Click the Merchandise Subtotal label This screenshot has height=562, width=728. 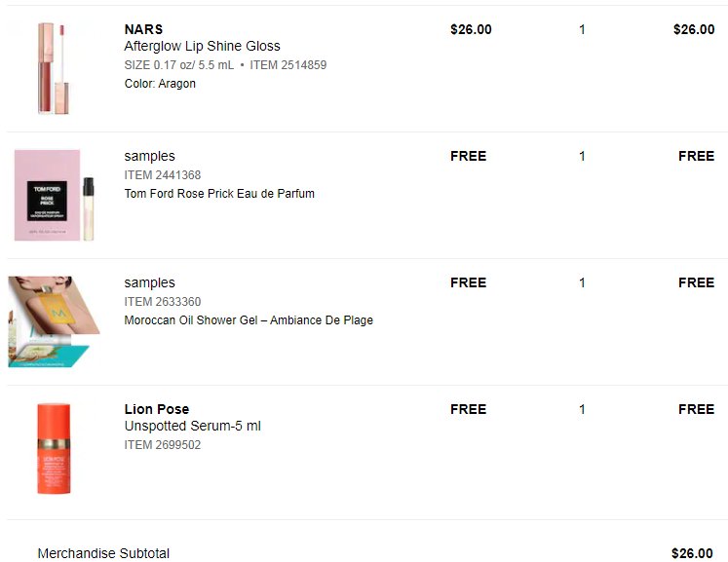pos(103,553)
